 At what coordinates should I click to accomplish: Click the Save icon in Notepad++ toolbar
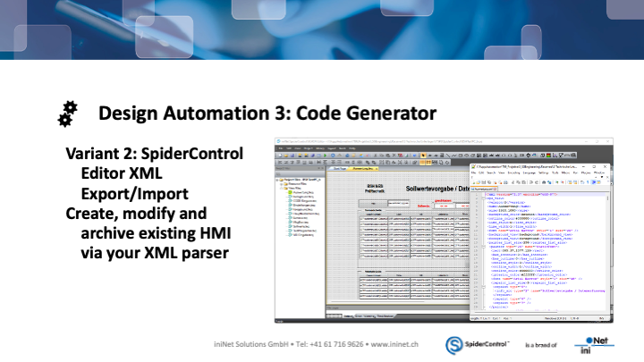coord(484,182)
